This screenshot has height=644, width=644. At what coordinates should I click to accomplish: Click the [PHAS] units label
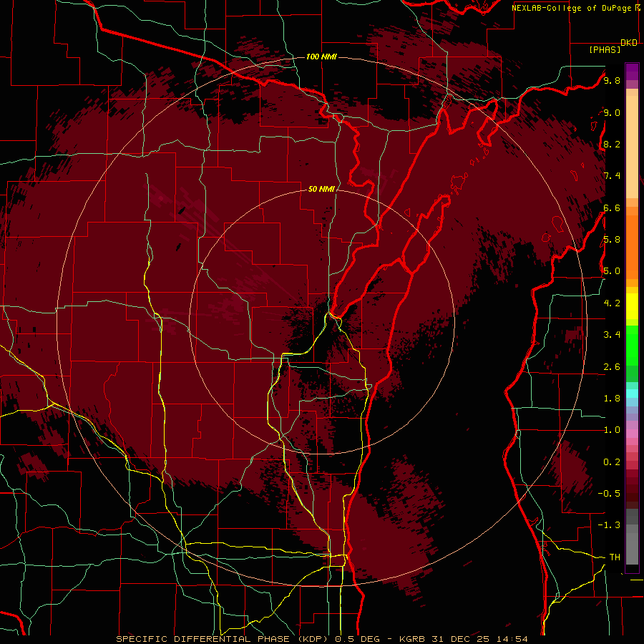pyautogui.click(x=605, y=49)
